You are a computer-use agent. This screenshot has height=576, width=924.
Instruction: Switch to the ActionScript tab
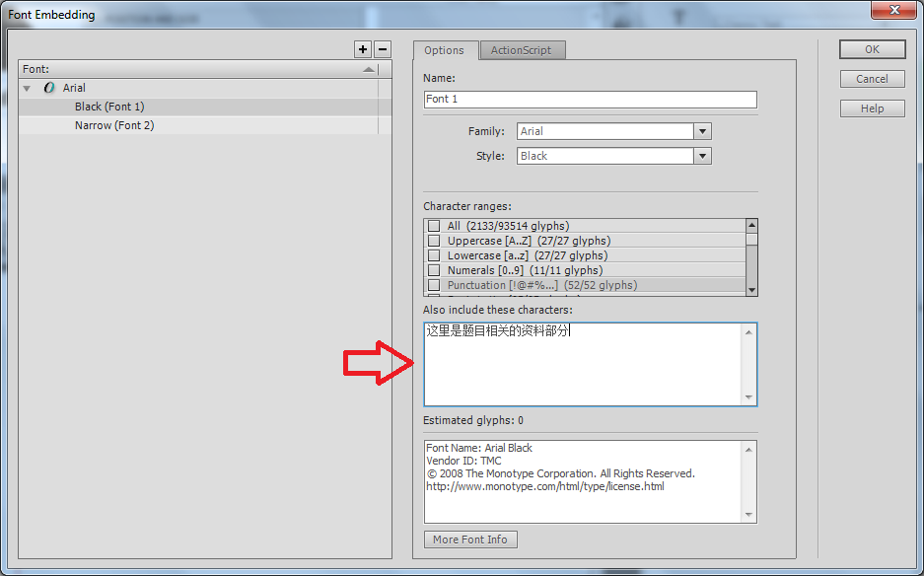[x=522, y=50]
